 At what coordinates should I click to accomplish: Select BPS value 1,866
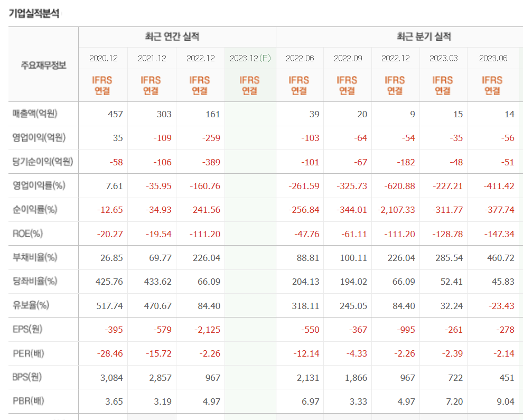356,378
